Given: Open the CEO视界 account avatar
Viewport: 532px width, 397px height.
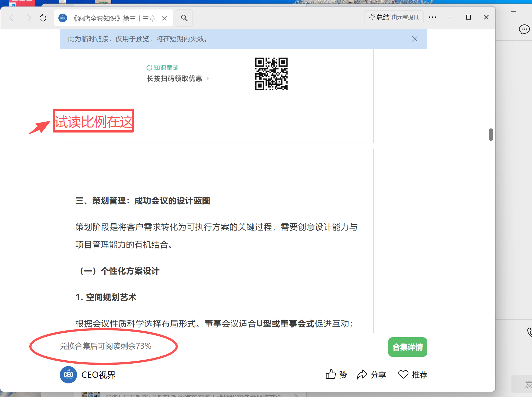Looking at the screenshot, I should (68, 375).
